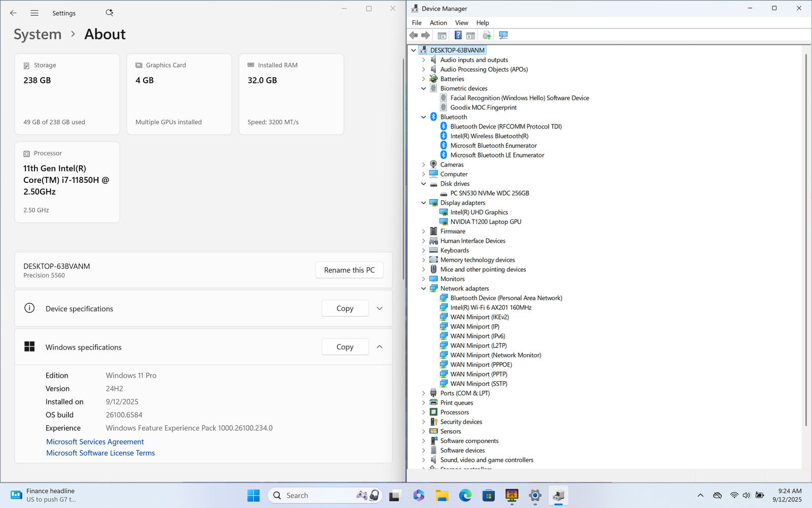The image size is (812, 508).
Task: Click the Update device driver toolbar icon
Action: click(487, 35)
